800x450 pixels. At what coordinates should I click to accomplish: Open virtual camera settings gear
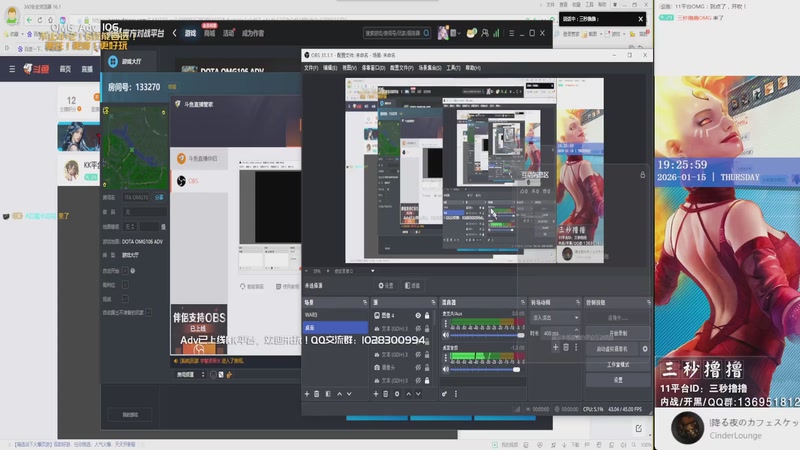(x=645, y=349)
